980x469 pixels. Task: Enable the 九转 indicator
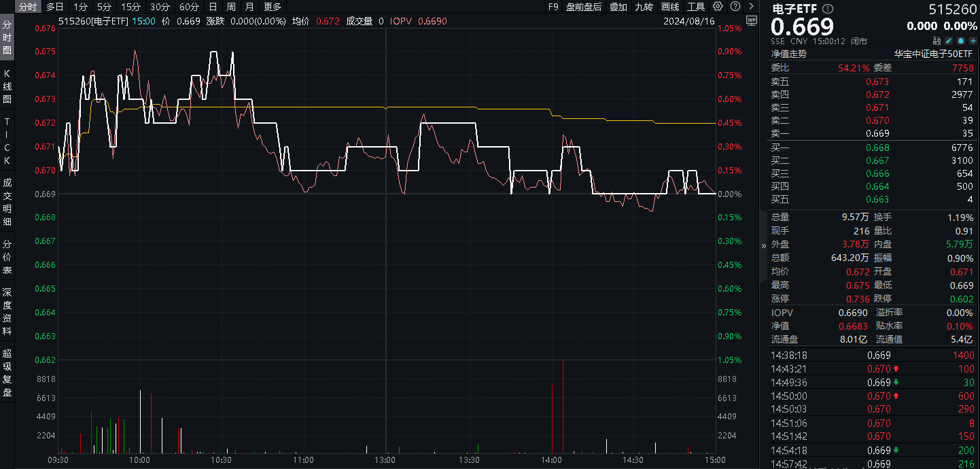click(x=644, y=7)
